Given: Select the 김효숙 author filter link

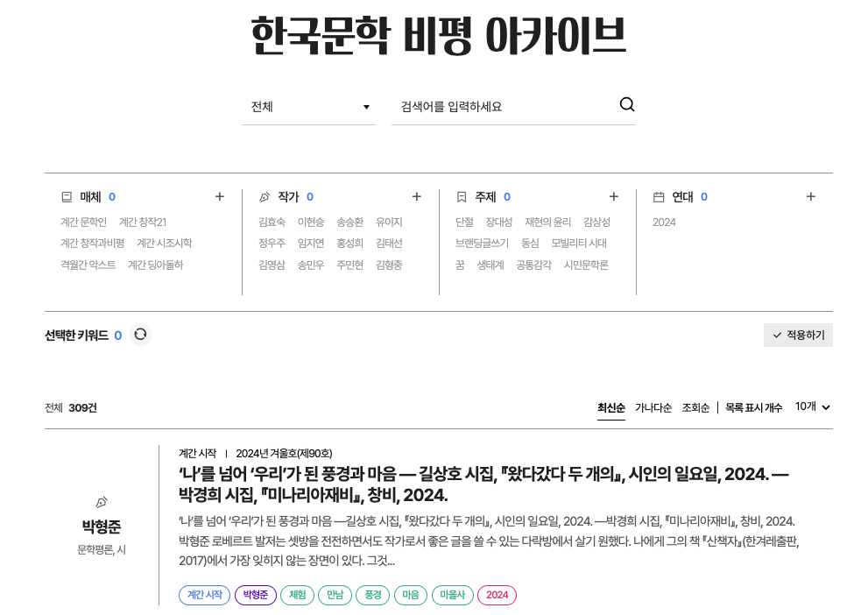Looking at the screenshot, I should pos(274,222).
